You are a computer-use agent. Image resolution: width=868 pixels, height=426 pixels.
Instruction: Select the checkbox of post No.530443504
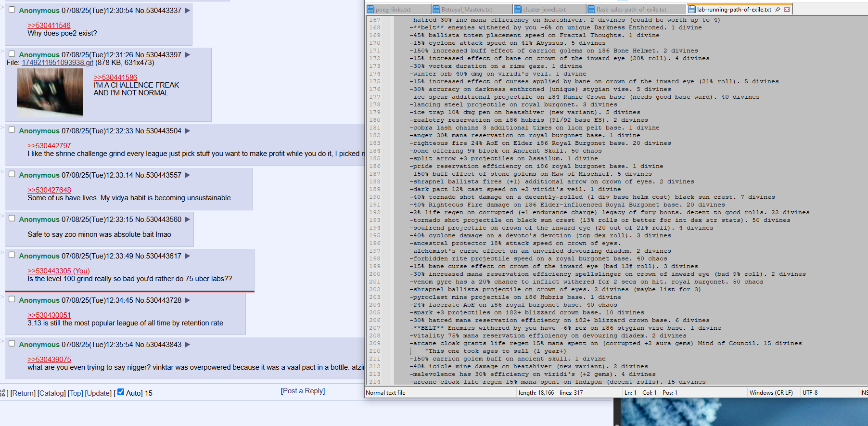12,130
